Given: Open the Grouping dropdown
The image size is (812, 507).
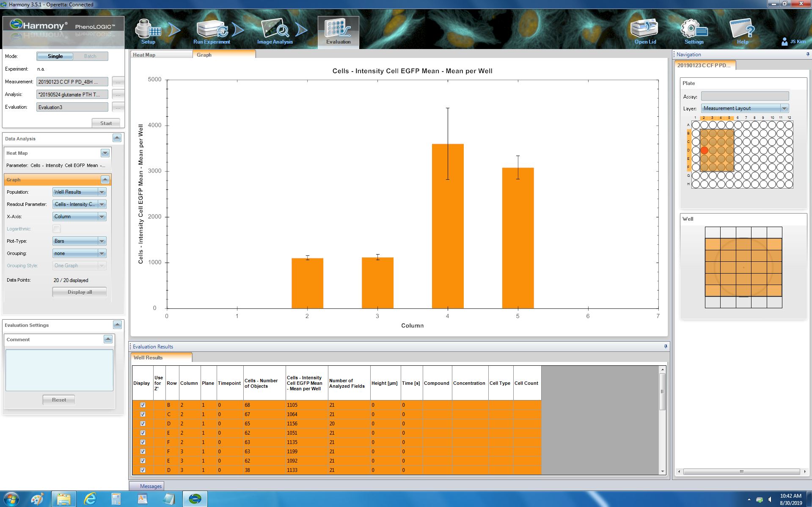Looking at the screenshot, I should [80, 253].
